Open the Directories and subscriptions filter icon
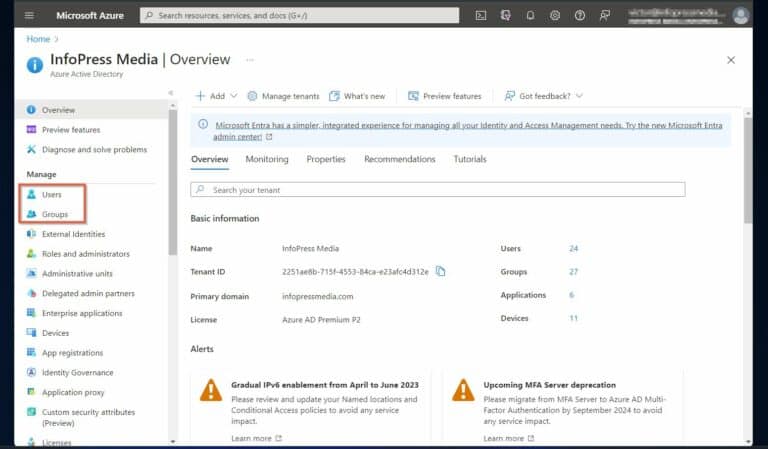The image size is (768, 449). click(x=505, y=15)
